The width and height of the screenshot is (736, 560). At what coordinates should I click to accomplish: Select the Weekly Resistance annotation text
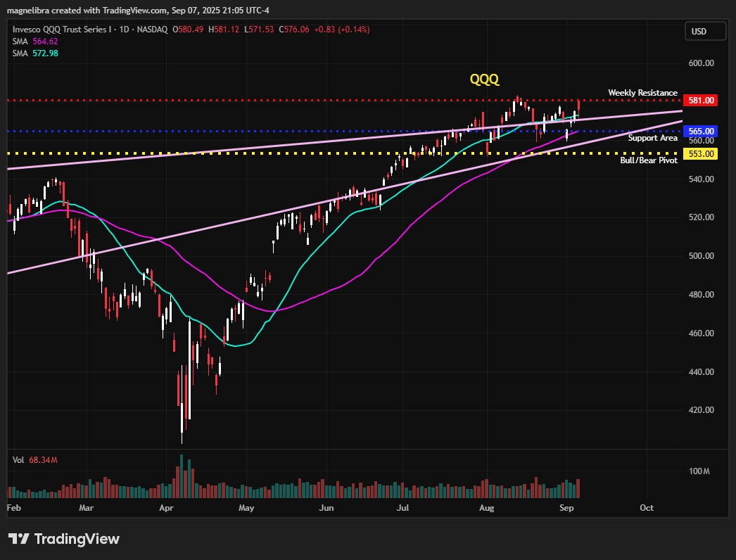pos(642,93)
